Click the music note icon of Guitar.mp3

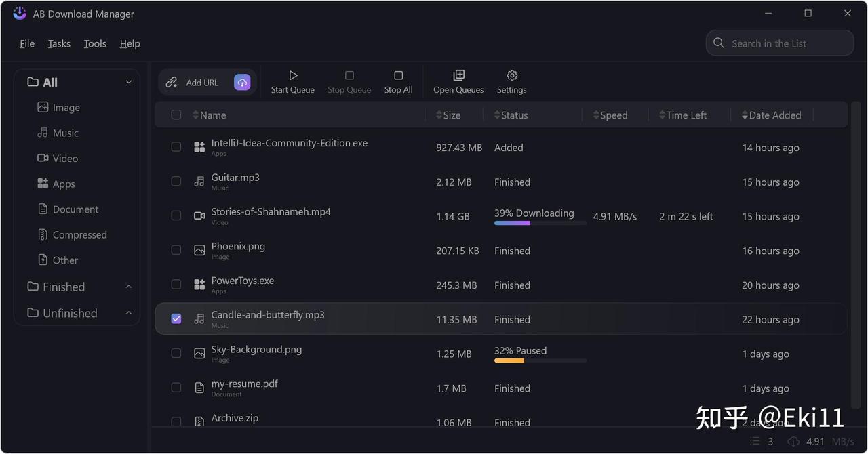pos(199,182)
